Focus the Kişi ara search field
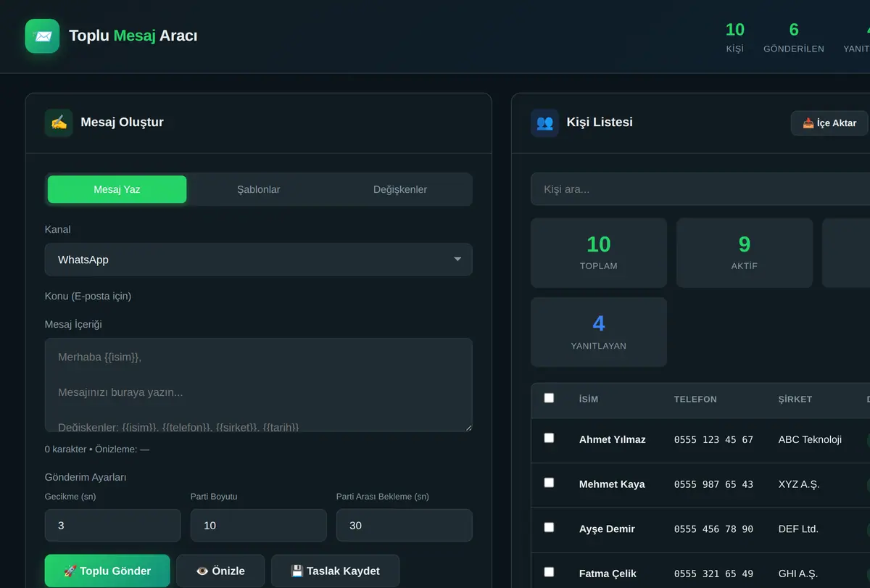Screen dimensions: 870x588 tap(700, 189)
